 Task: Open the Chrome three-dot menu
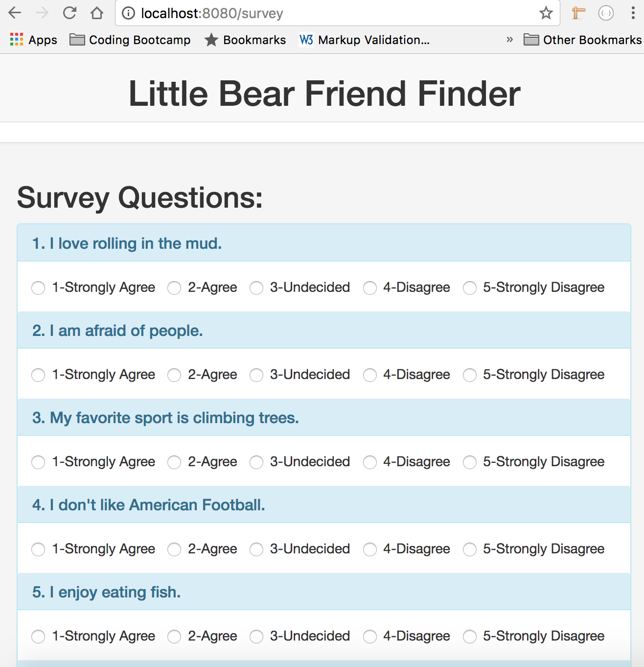click(x=633, y=13)
